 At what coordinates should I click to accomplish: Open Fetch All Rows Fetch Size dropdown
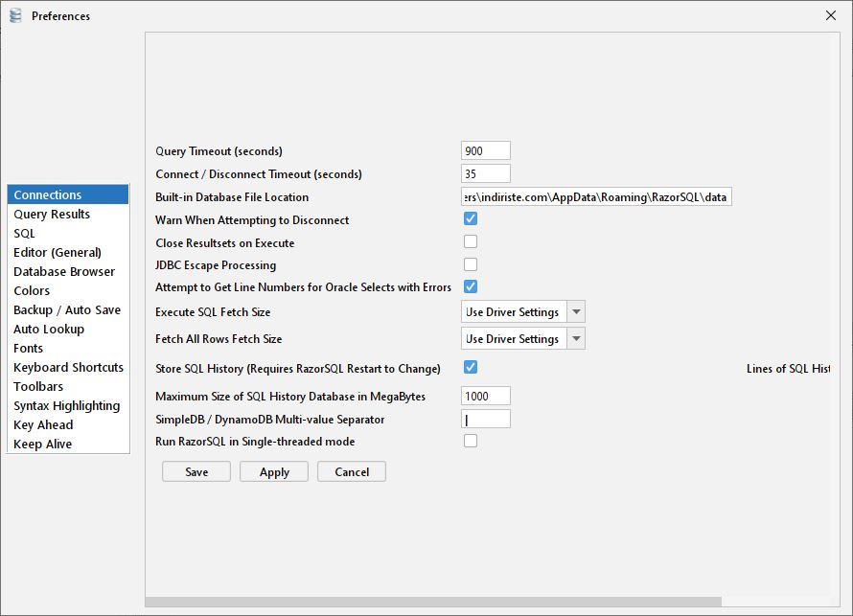click(522, 339)
